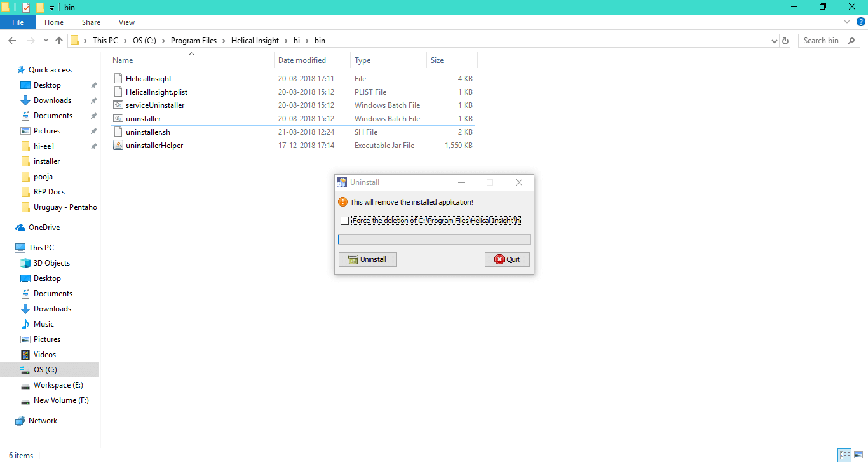Select the uninstallerHelper jar icon
The height and width of the screenshot is (462, 868).
pyautogui.click(x=118, y=146)
